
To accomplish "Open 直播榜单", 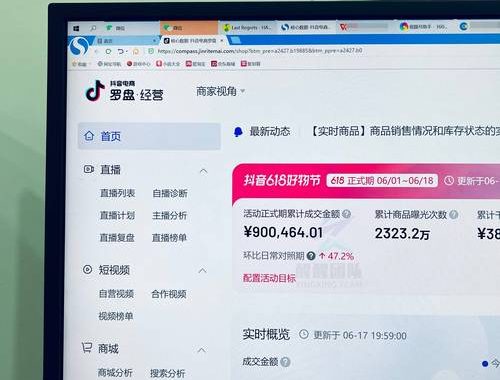I will click(x=169, y=238).
